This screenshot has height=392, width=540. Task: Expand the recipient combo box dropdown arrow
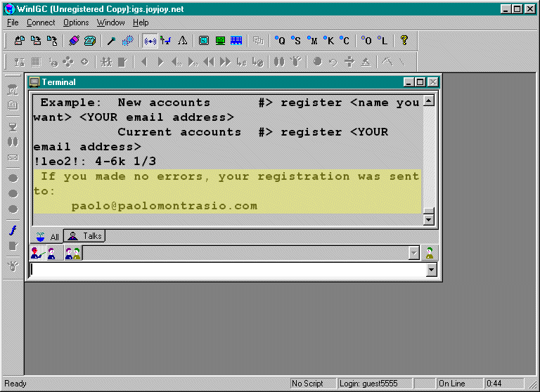414,254
